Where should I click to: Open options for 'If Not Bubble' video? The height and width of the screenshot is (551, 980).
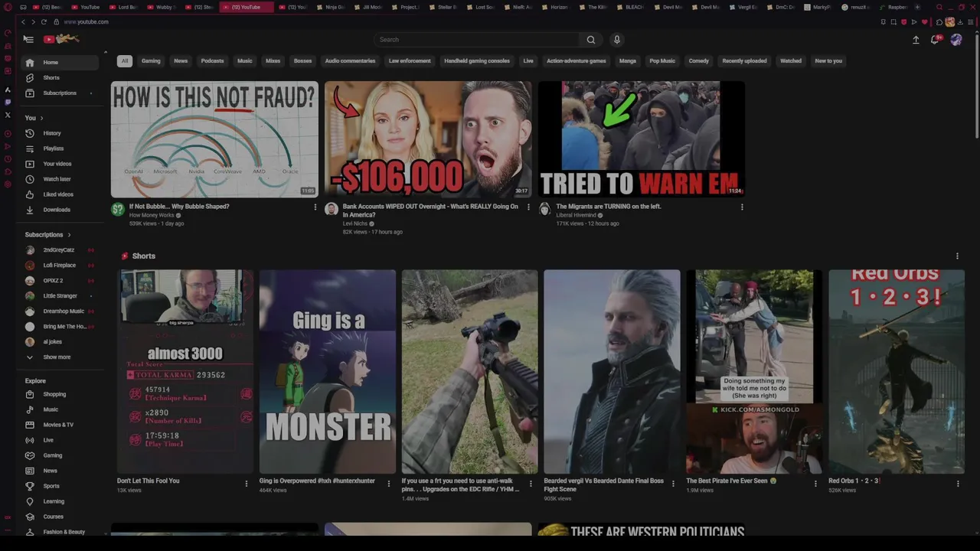[315, 207]
